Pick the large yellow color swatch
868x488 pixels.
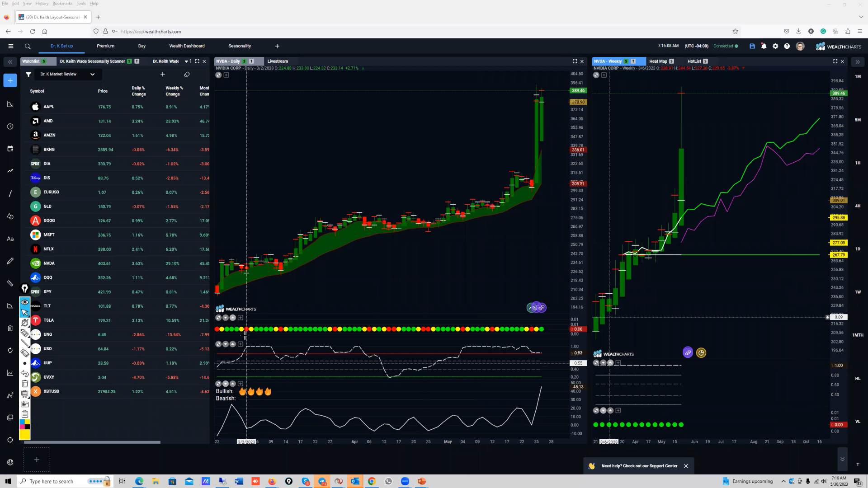click(x=25, y=435)
